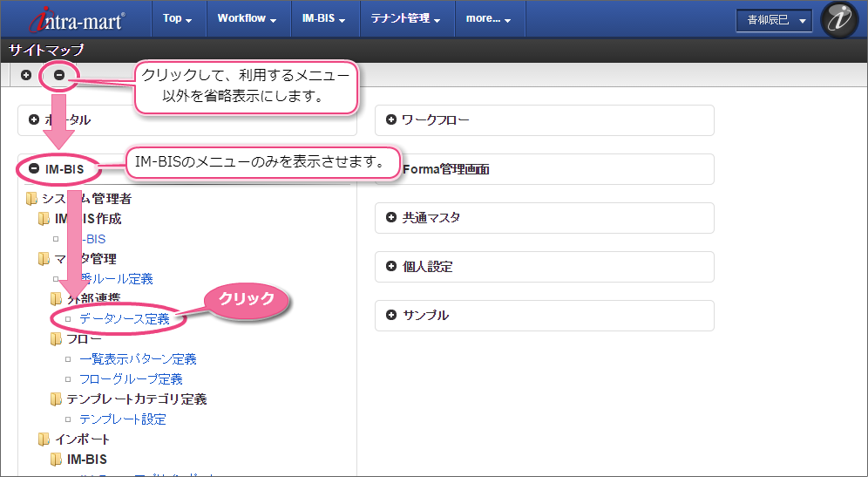868x477 pixels.
Task: Collapse all sitemap menus with minus icon
Action: coord(59,75)
